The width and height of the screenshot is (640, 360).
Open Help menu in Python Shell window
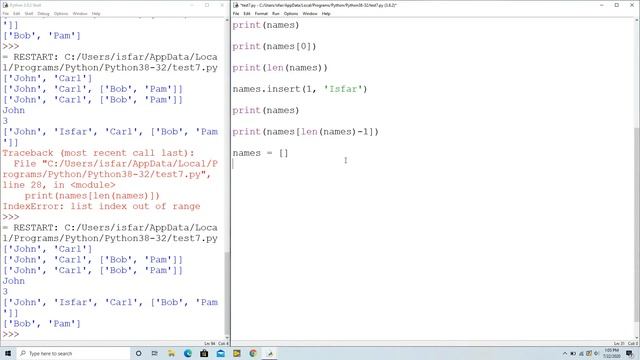click(x=96, y=13)
